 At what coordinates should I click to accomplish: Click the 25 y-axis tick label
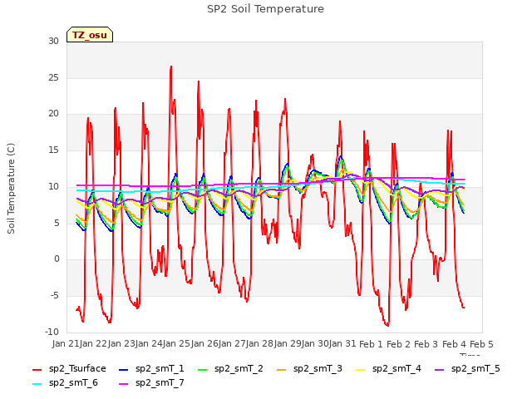pos(53,77)
